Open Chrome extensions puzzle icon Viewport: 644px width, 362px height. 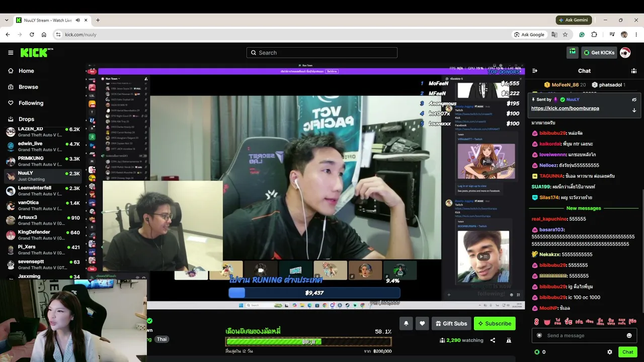point(594,35)
